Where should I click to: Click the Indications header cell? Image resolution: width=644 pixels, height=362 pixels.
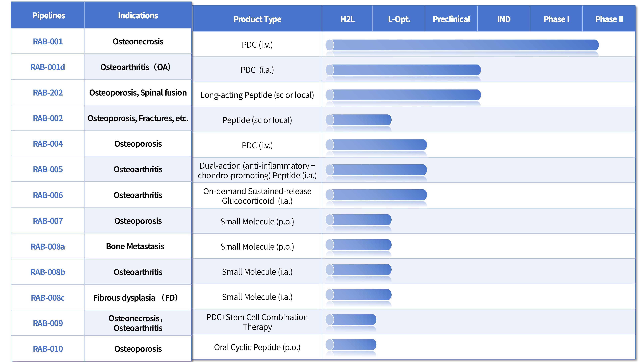click(x=138, y=15)
